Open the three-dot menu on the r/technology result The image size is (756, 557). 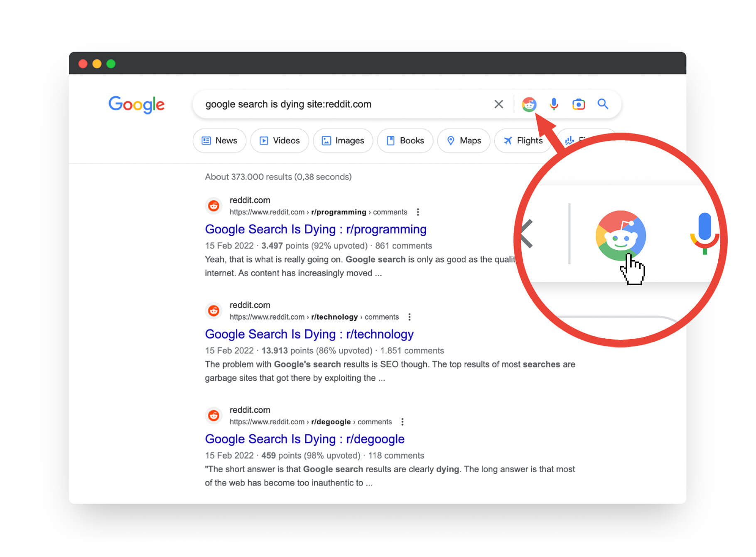[410, 317]
